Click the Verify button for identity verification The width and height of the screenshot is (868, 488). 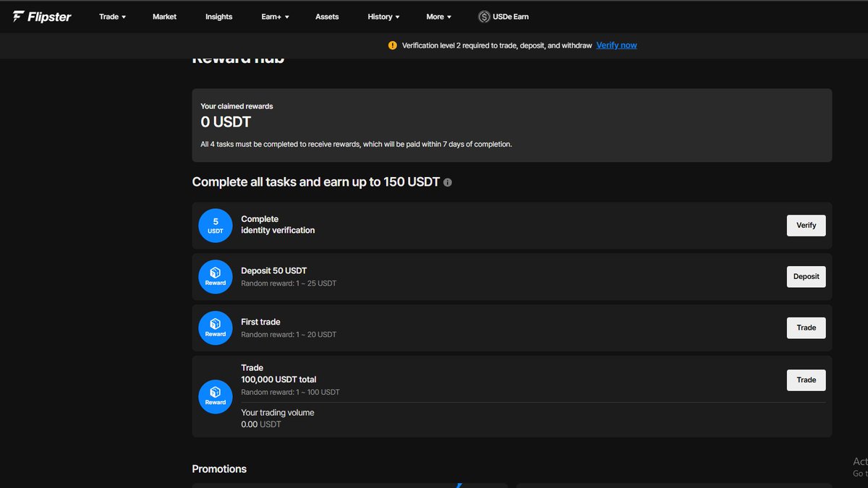[806, 226]
